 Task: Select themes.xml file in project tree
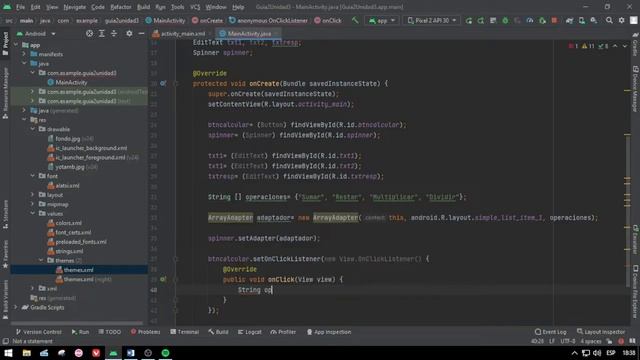[x=78, y=270]
